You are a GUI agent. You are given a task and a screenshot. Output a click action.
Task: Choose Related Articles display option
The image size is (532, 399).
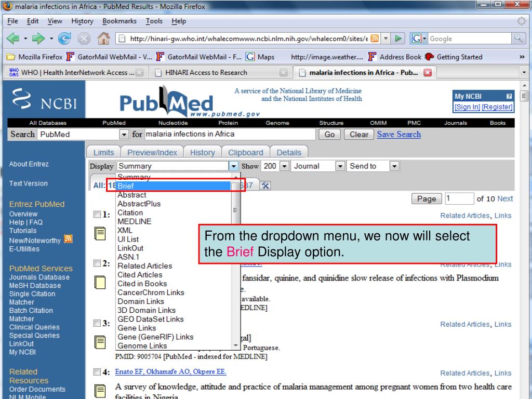[x=144, y=265]
